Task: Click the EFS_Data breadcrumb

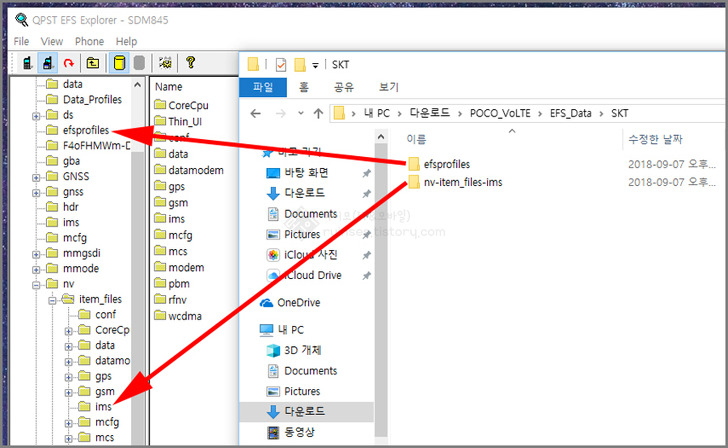Action: (571, 113)
